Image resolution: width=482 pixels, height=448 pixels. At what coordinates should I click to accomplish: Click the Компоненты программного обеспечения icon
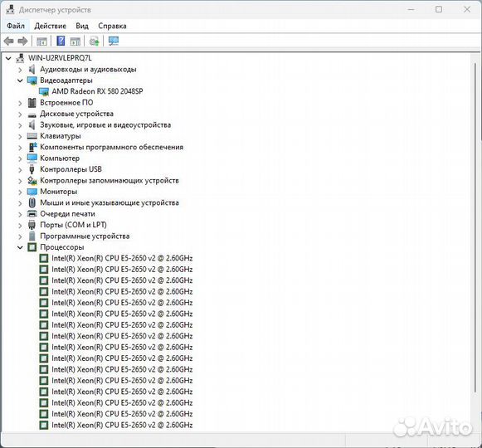click(x=32, y=147)
